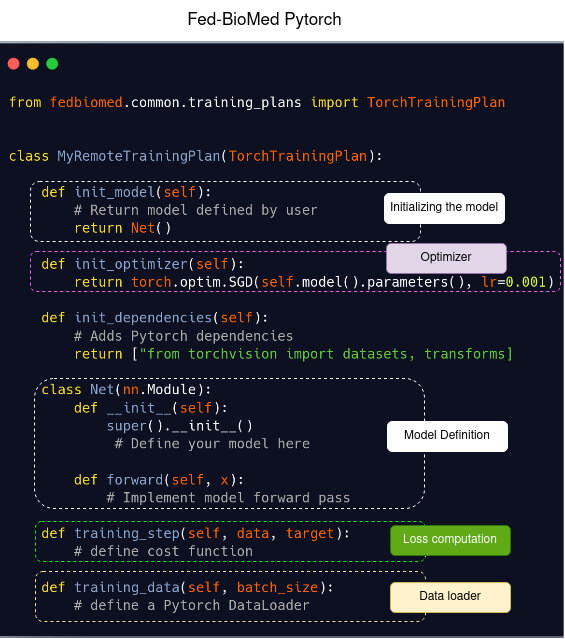Click the Pytorch DataLoader comment line
This screenshot has width=565, height=639.
(192, 605)
